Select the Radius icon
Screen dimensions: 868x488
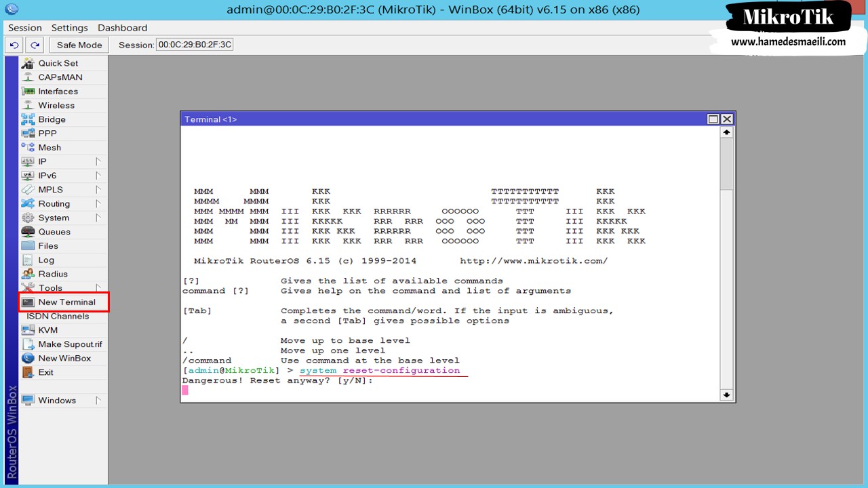pos(28,274)
